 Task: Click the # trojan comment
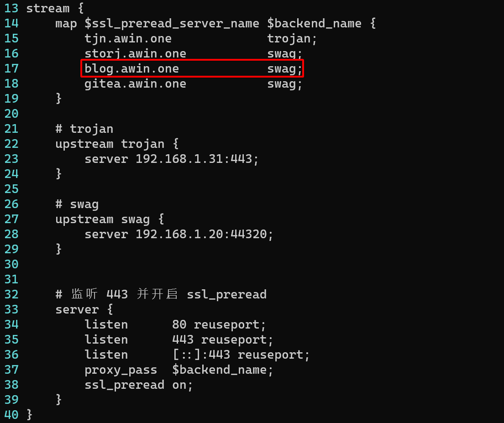(84, 129)
